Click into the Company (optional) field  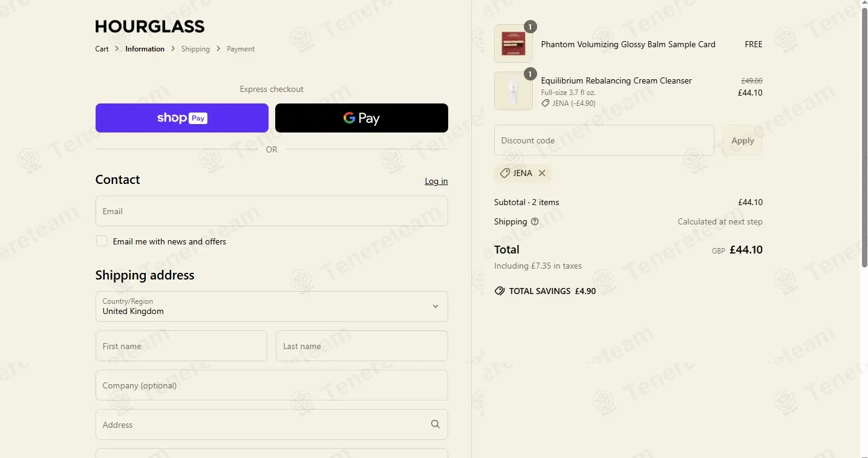[272, 385]
